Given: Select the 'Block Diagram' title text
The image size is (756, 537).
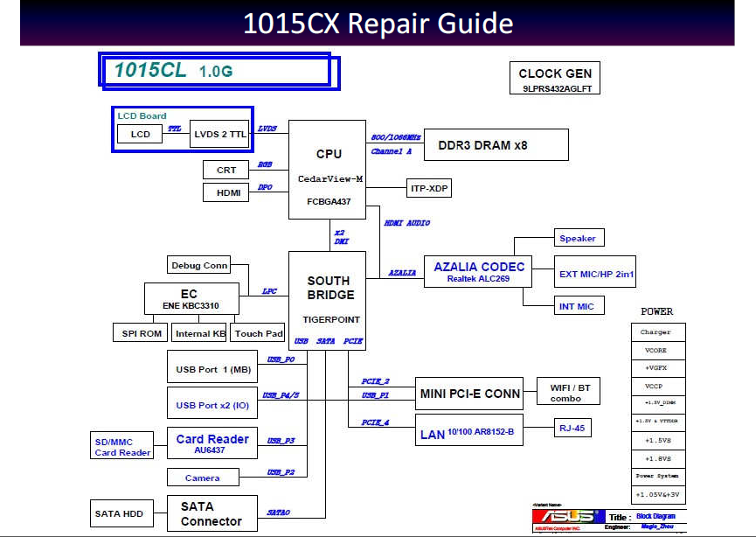Looking at the screenshot, I should [x=655, y=516].
